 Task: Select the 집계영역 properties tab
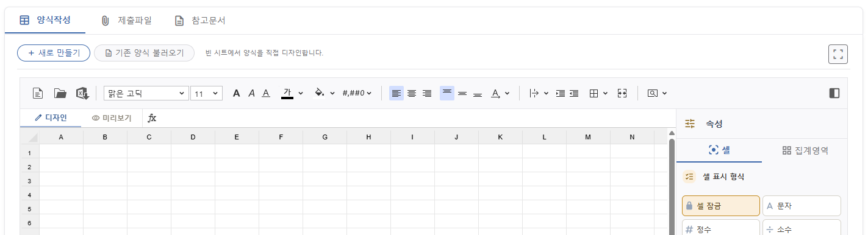(805, 150)
